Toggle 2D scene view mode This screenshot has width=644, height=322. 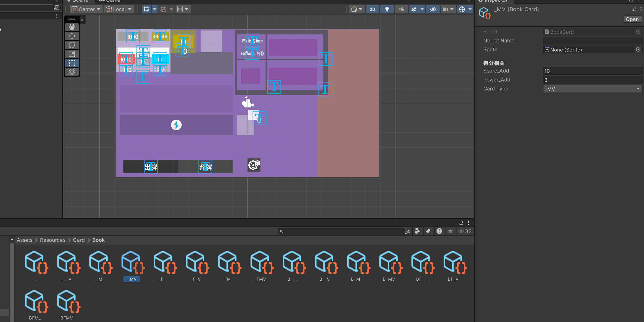coord(372,9)
